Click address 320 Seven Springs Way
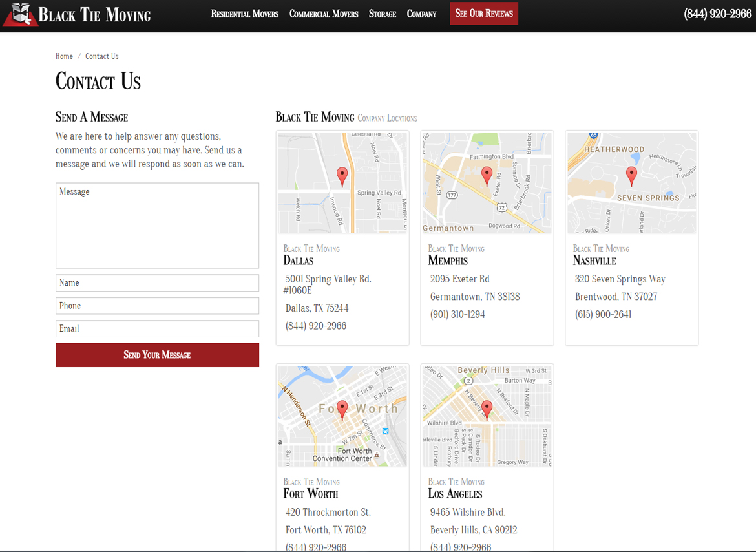 [x=620, y=279]
